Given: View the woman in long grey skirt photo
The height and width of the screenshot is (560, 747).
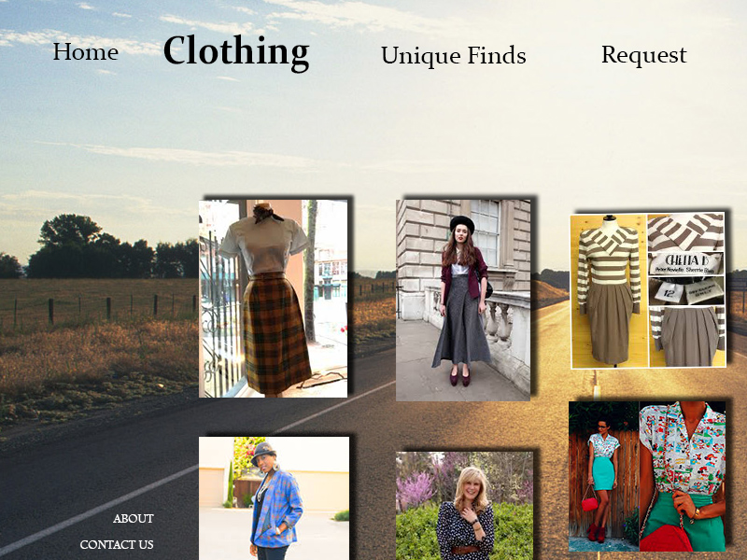Looking at the screenshot, I should [x=463, y=300].
